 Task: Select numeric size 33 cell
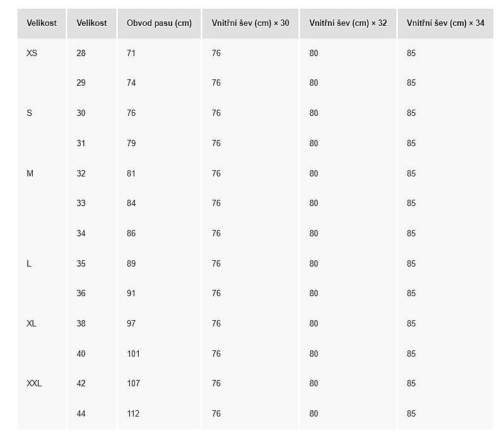tap(81, 203)
